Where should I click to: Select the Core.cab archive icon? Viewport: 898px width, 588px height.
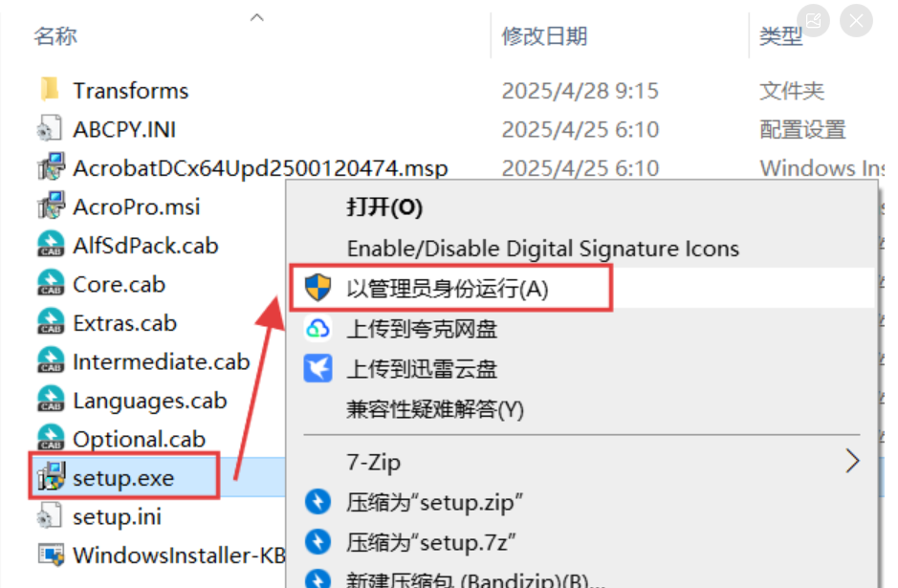coord(51,283)
